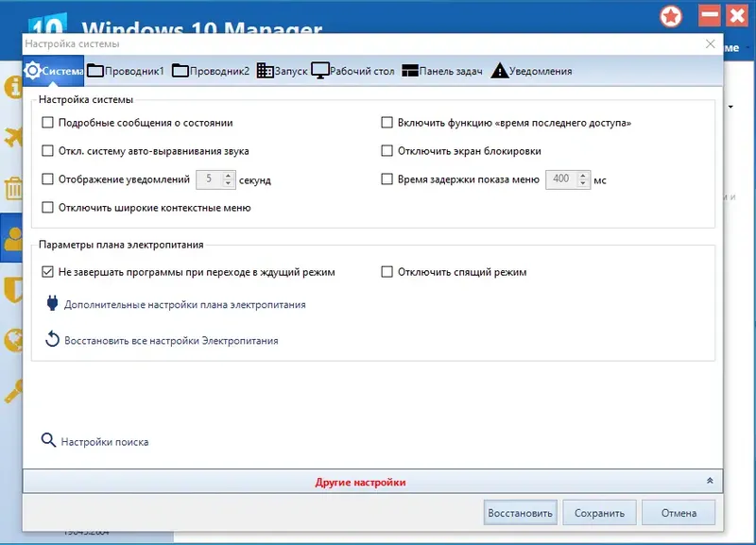Select the user customization sidebar icon
The image size is (756, 545).
click(13, 239)
